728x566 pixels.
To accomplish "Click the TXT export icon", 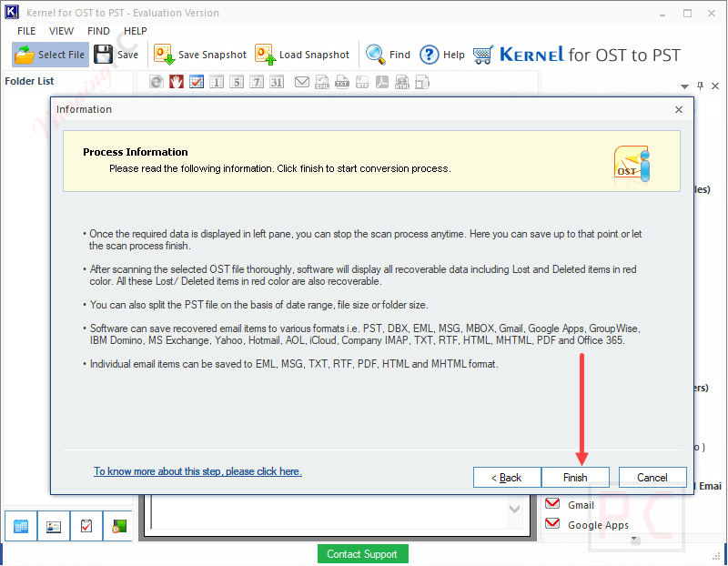I will [342, 82].
